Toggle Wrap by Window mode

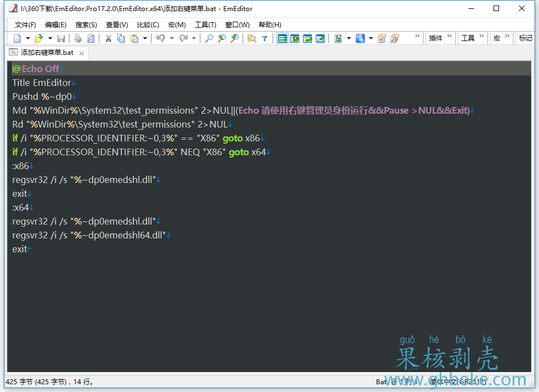(x=294, y=38)
